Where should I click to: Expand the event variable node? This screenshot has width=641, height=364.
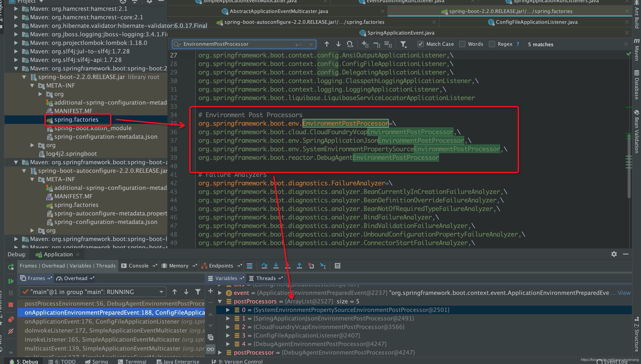coord(220,293)
